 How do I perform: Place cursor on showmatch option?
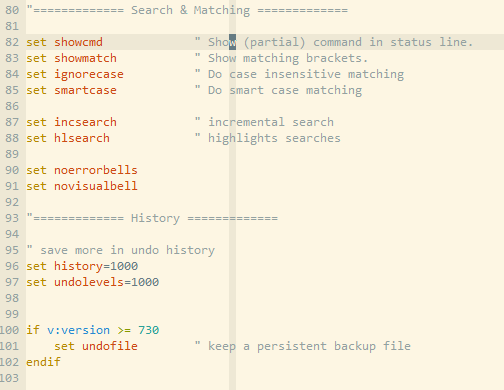click(x=85, y=58)
